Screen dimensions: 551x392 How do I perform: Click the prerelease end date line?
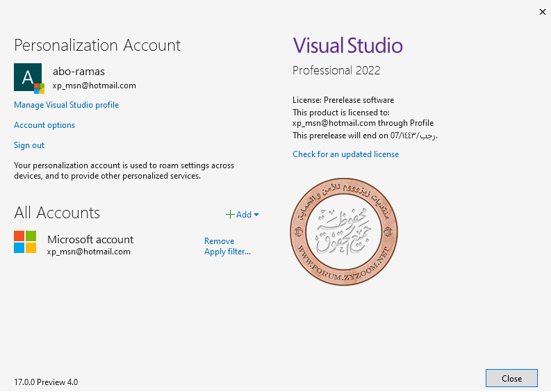click(365, 136)
